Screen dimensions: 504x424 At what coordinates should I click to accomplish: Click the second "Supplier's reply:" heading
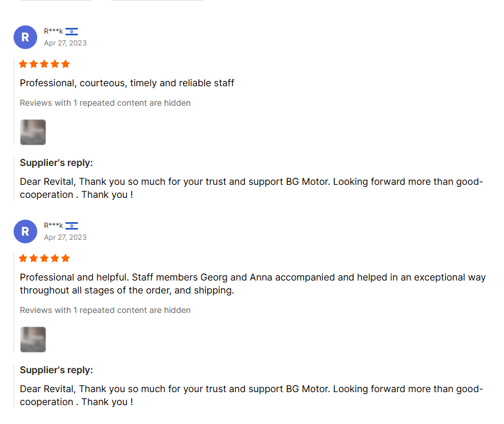point(56,370)
